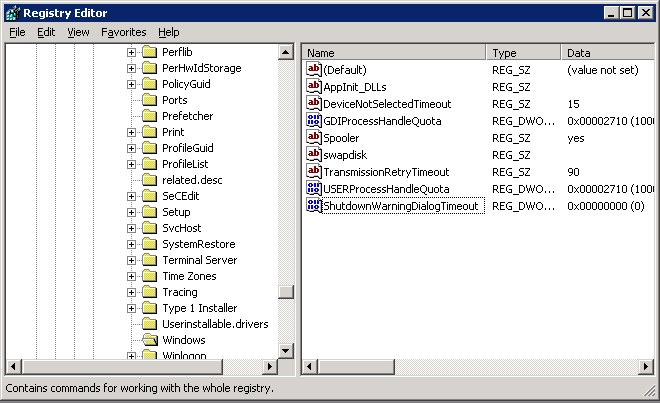Expand the Time Zones key
Image resolution: width=660 pixels, height=403 pixels.
[131, 276]
